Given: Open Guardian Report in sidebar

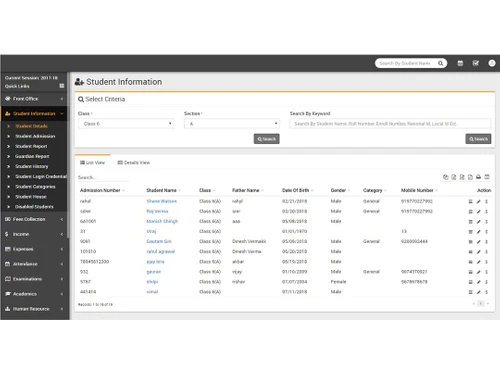Looking at the screenshot, I should [32, 156].
